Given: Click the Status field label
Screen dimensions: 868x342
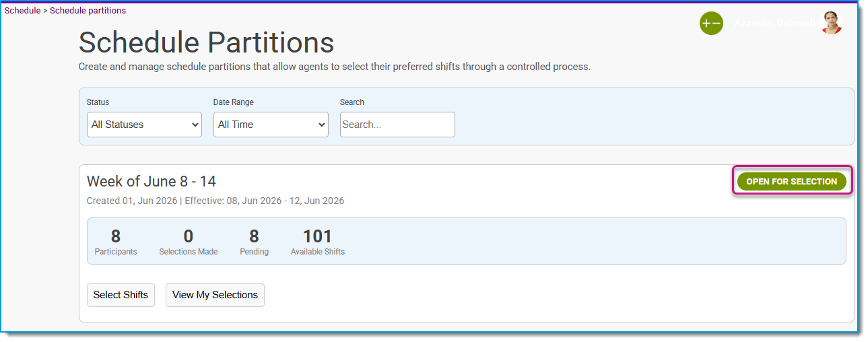Looking at the screenshot, I should click(98, 102).
